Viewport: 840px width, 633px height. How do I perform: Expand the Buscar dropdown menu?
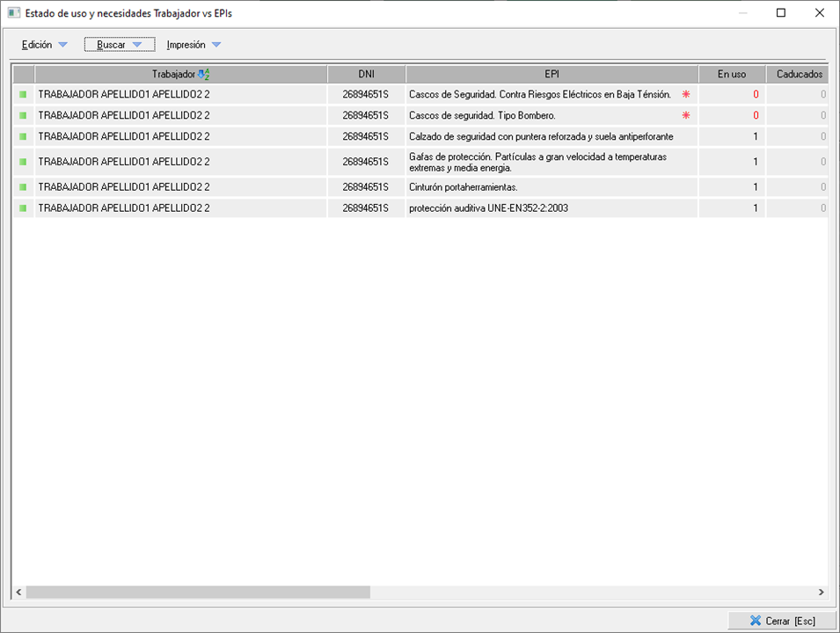tap(120, 45)
